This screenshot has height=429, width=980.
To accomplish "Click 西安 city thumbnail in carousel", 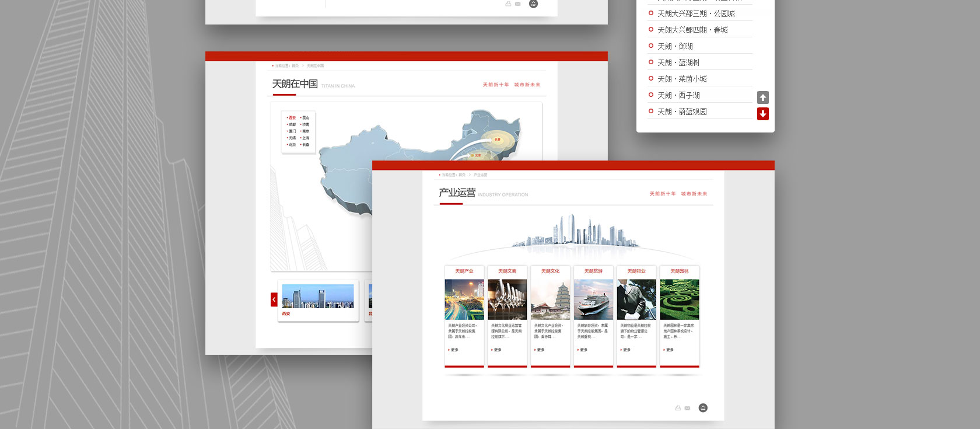I will 318,297.
